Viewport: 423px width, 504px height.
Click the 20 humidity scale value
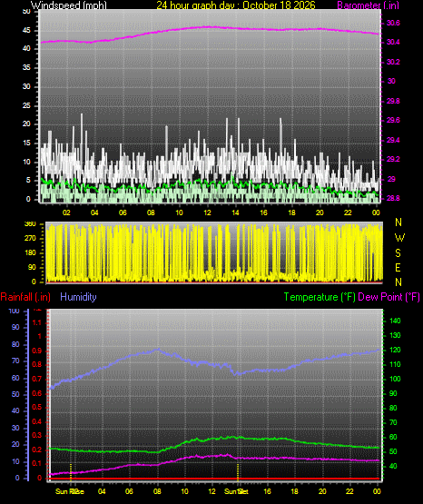(15, 445)
